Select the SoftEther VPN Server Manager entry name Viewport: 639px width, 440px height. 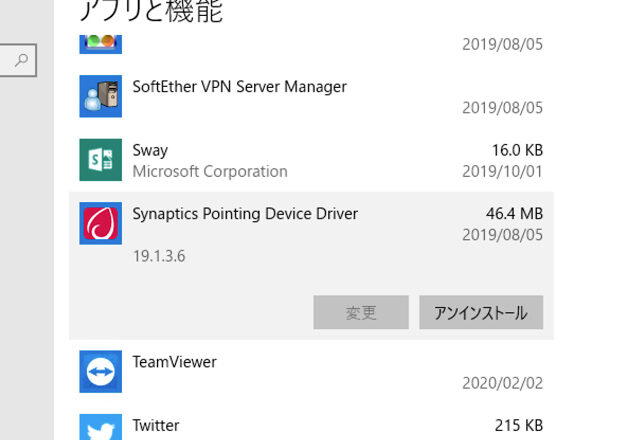coord(239,87)
